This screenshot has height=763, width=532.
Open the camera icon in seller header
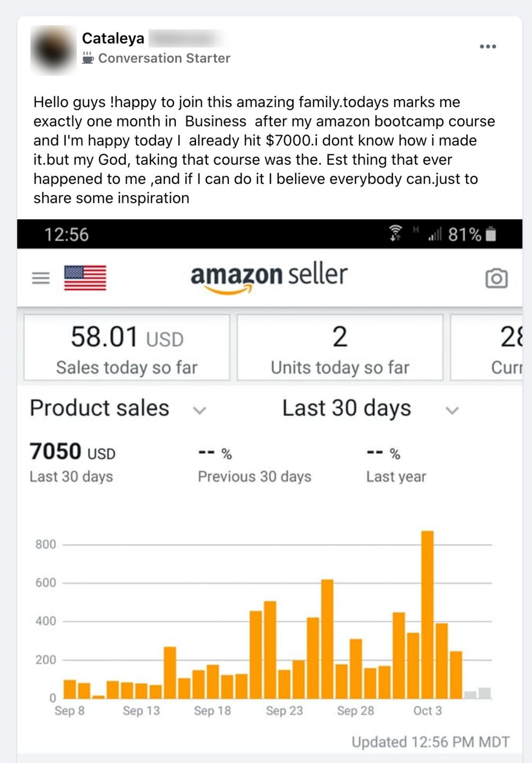(x=496, y=278)
